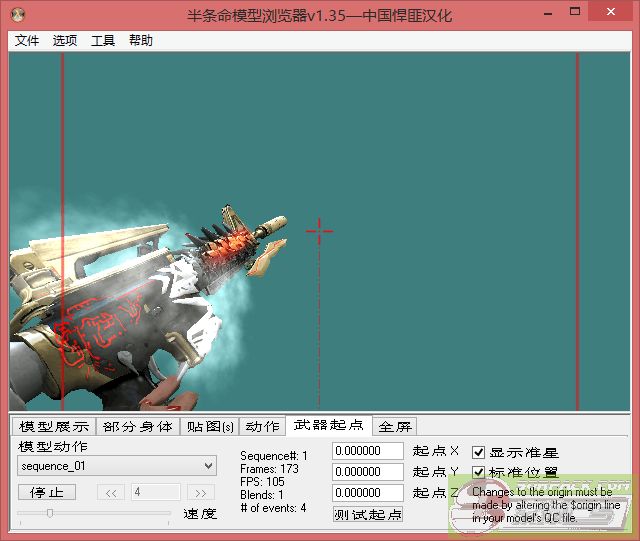640x541 pixels.
Task: Click the previous frame << button
Action: click(111, 492)
